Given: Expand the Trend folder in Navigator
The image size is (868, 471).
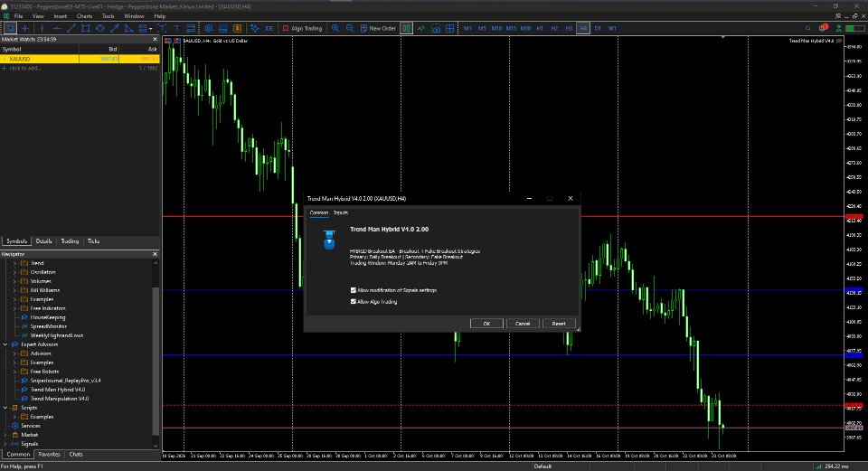Looking at the screenshot, I should click(x=15, y=263).
